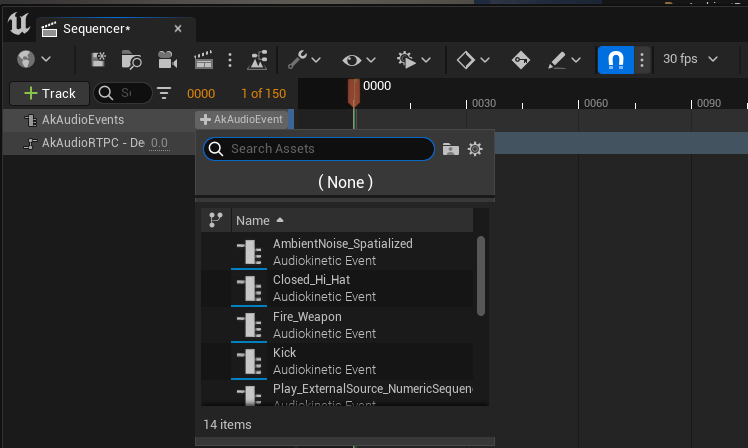Screen dimensions: 748x448
Task: Expand the view options chevron
Action: pos(371,60)
